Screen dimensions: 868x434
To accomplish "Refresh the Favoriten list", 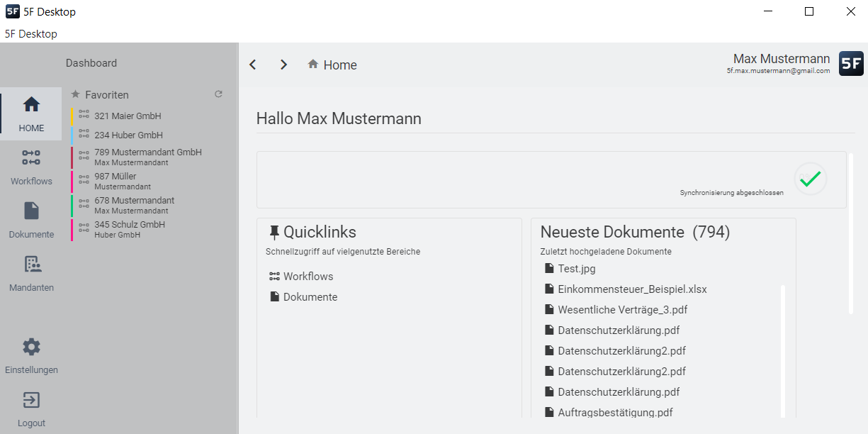I will click(x=218, y=94).
